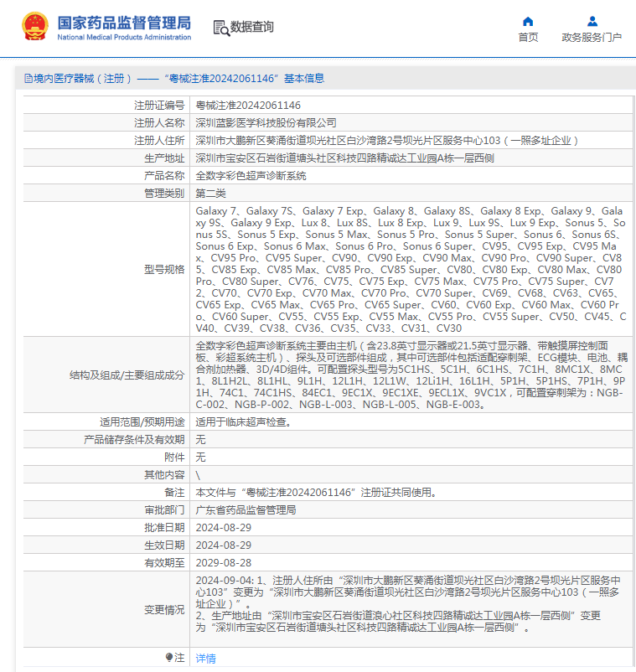This screenshot has width=636, height=672.
Task: Open the 数据查询 menu item
Action: 251,28
